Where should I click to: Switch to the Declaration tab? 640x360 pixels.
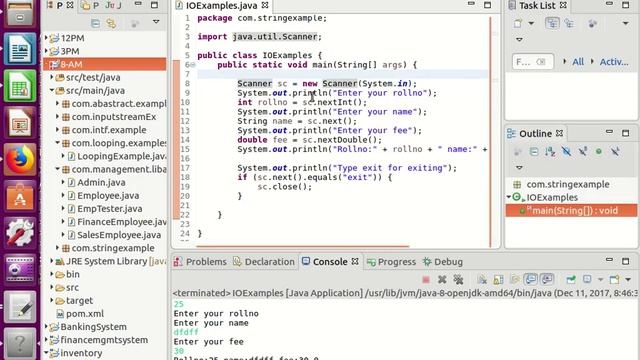click(264, 262)
